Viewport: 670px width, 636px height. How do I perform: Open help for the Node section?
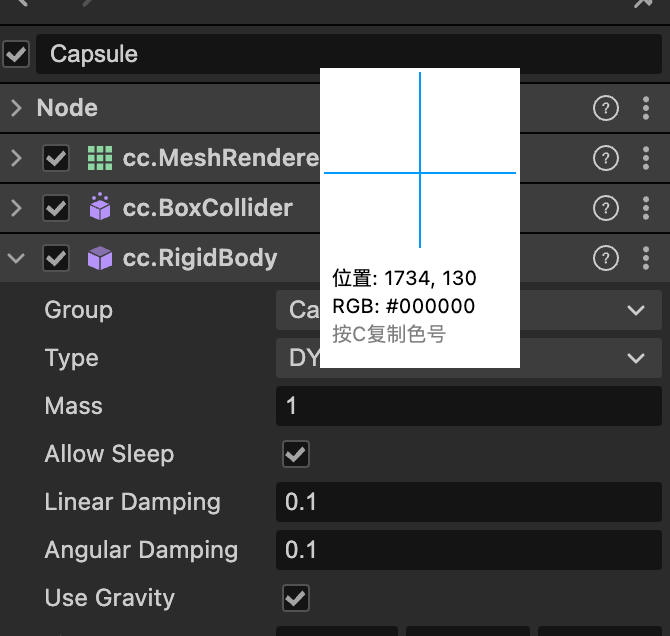[x=605, y=108]
